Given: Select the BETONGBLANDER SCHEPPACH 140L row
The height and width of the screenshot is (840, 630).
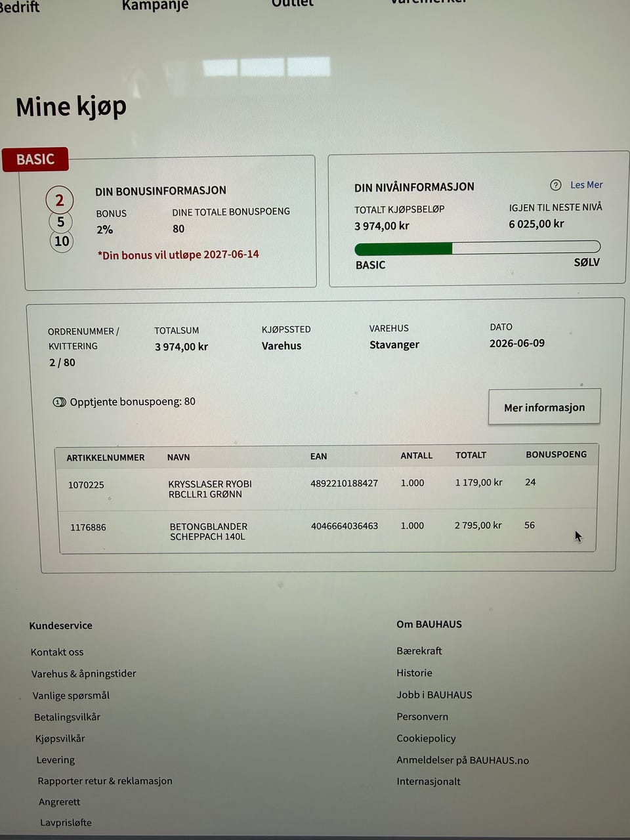Looking at the screenshot, I should click(x=327, y=532).
